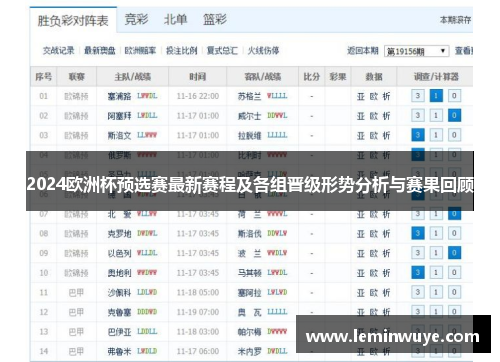This screenshot has height=362, width=500.
Task: Click away team 拉脱维
Action: coord(249,136)
